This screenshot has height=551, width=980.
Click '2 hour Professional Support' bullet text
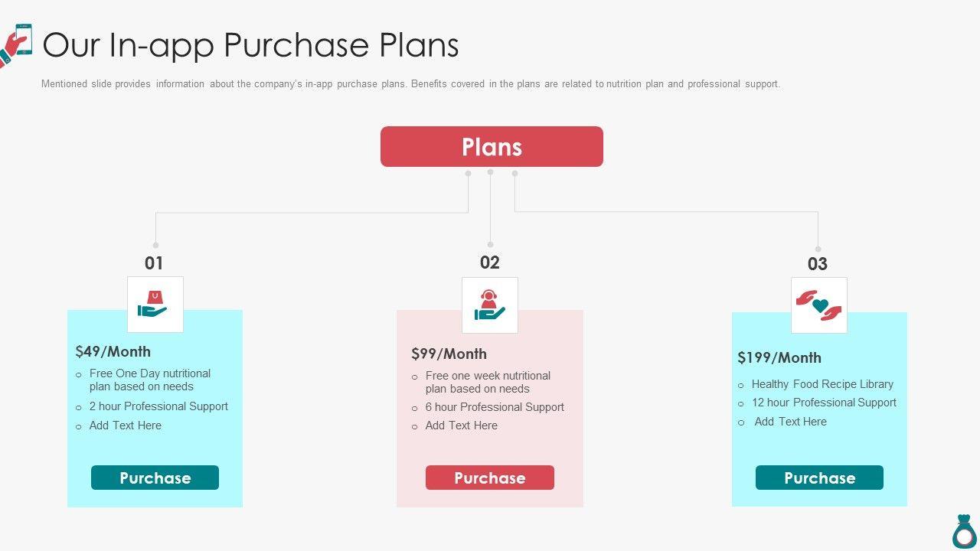point(158,406)
